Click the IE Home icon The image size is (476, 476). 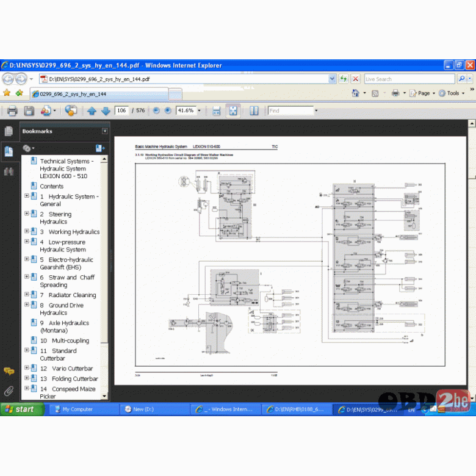pos(356,93)
